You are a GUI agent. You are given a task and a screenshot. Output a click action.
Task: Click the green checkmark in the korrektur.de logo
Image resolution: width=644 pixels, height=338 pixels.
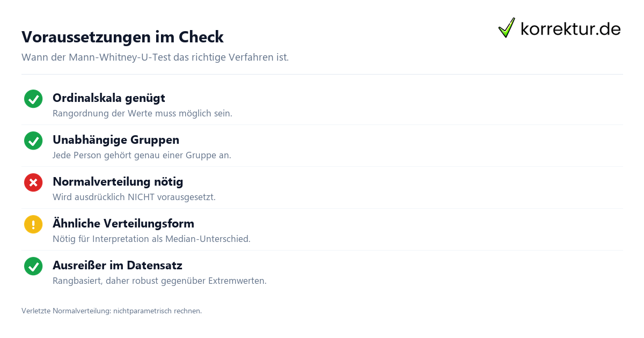click(x=507, y=28)
